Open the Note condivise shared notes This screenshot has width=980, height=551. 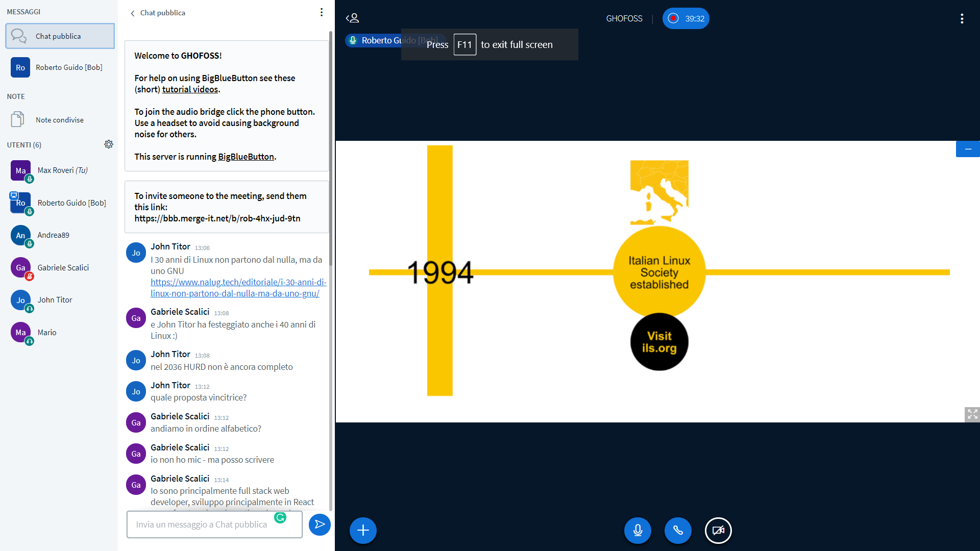click(60, 120)
